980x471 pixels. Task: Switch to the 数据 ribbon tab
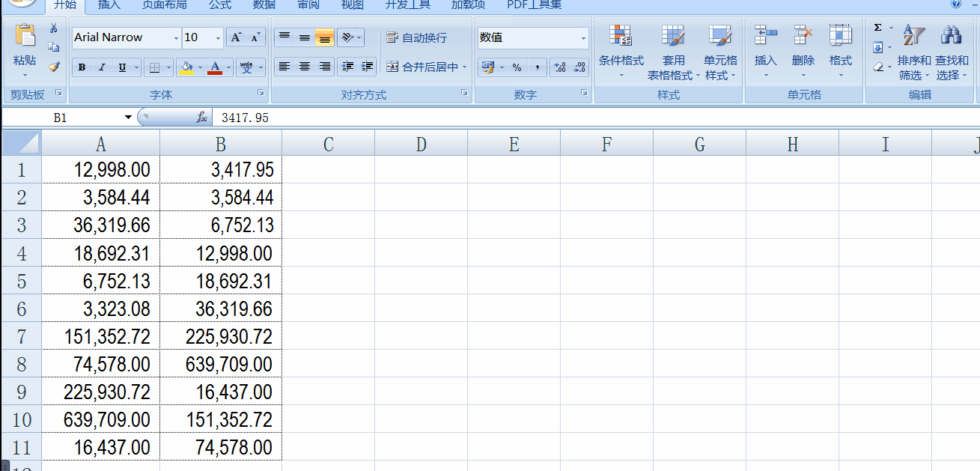click(x=264, y=5)
